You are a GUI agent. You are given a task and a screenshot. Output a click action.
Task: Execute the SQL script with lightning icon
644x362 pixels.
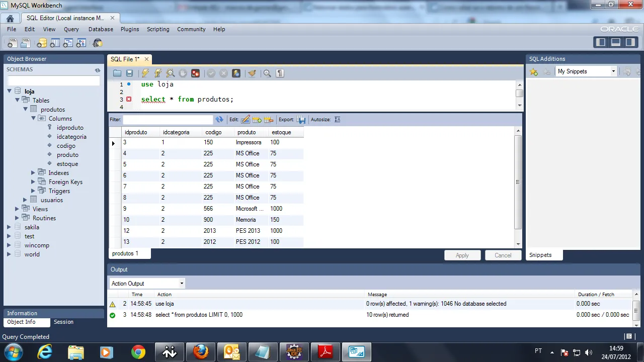click(x=145, y=73)
